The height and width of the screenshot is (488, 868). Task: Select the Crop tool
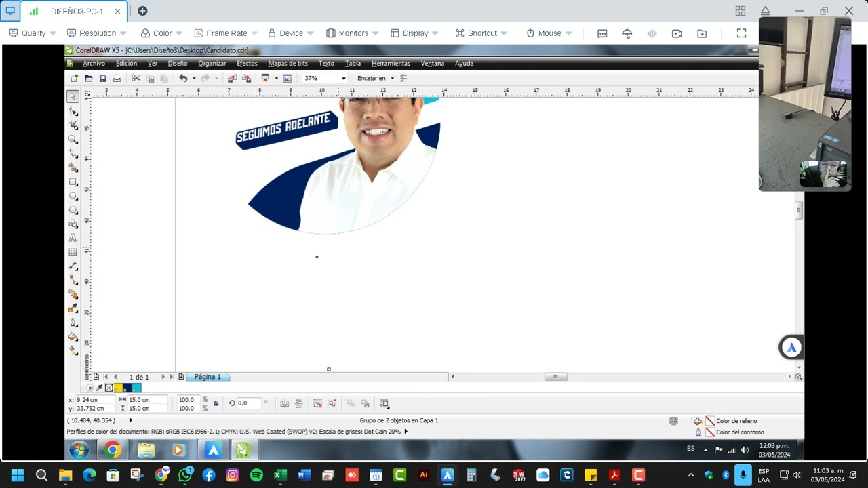point(73,125)
